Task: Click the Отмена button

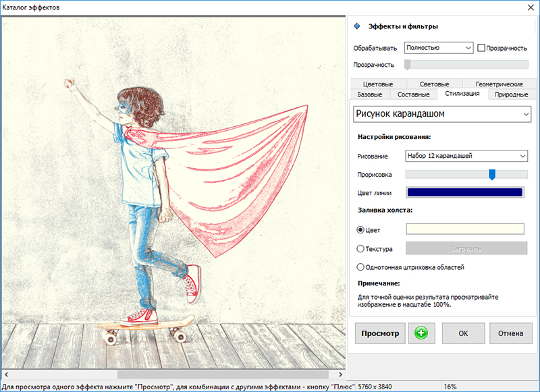Action: pyautogui.click(x=511, y=333)
